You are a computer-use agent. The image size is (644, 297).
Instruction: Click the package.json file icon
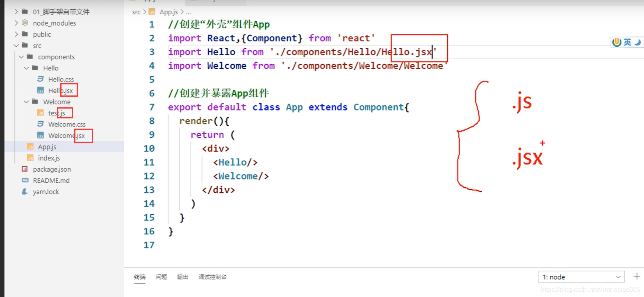25,169
